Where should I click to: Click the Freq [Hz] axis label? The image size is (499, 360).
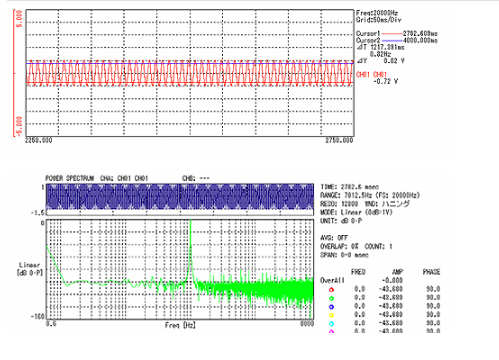[180, 325]
